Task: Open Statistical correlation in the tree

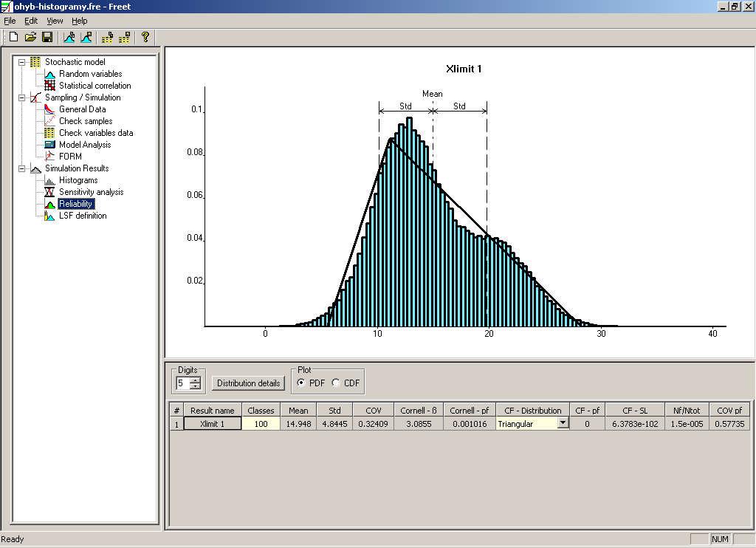Action: pyautogui.click(x=94, y=86)
